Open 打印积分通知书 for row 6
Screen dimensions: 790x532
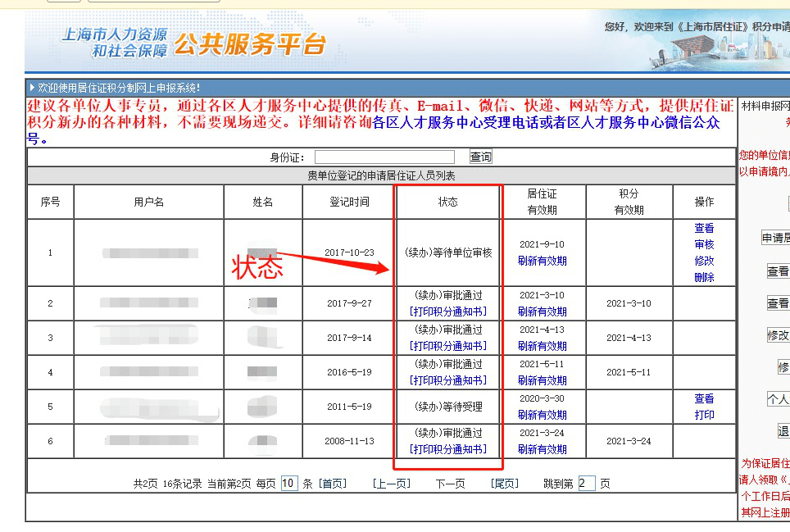coord(447,449)
